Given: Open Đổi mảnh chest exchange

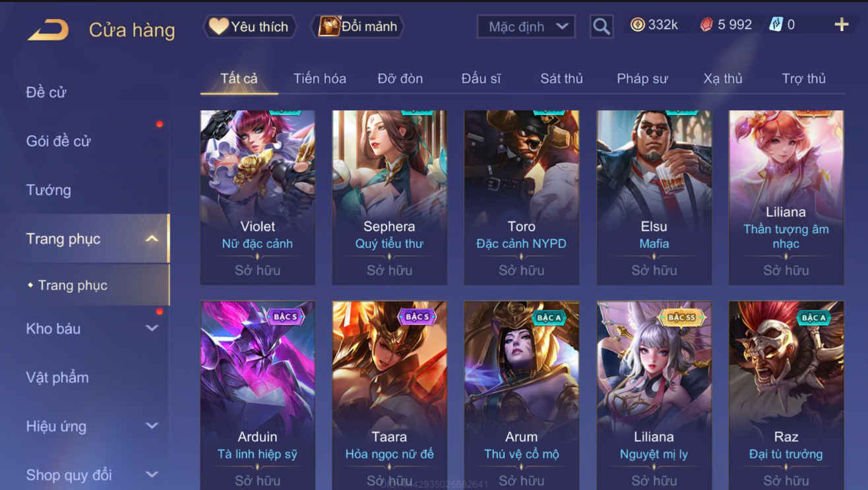Looking at the screenshot, I should click(x=357, y=26).
